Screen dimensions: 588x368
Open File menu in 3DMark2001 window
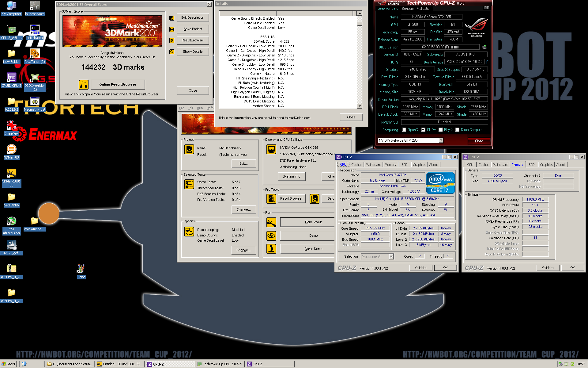(x=182, y=108)
